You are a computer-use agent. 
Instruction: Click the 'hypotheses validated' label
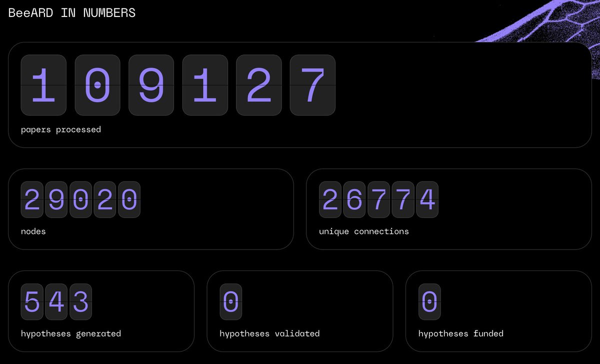269,333
